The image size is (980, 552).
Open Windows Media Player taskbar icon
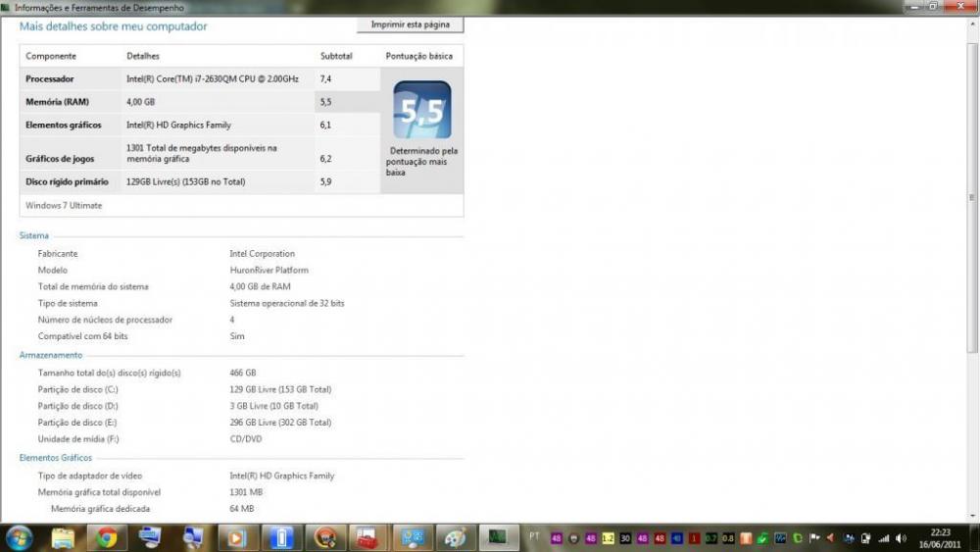click(x=236, y=537)
